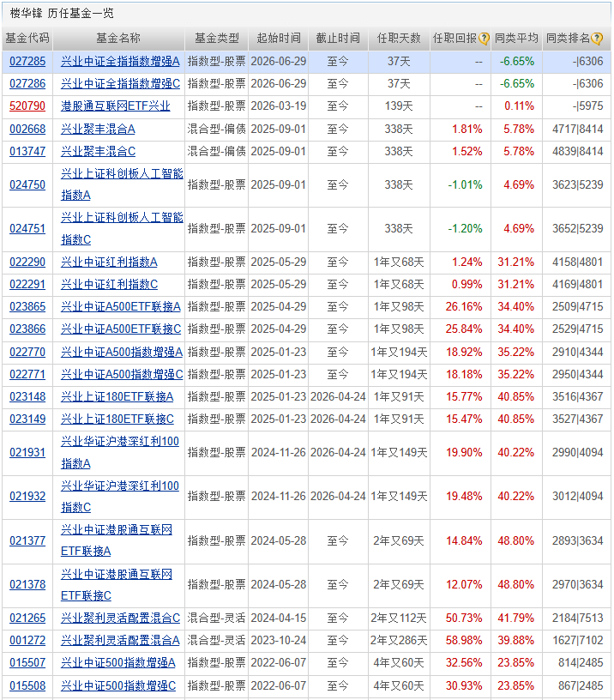This screenshot has height=700, width=614.
Task: Click the help icon beside 任职回报 header
Action: pos(484,39)
